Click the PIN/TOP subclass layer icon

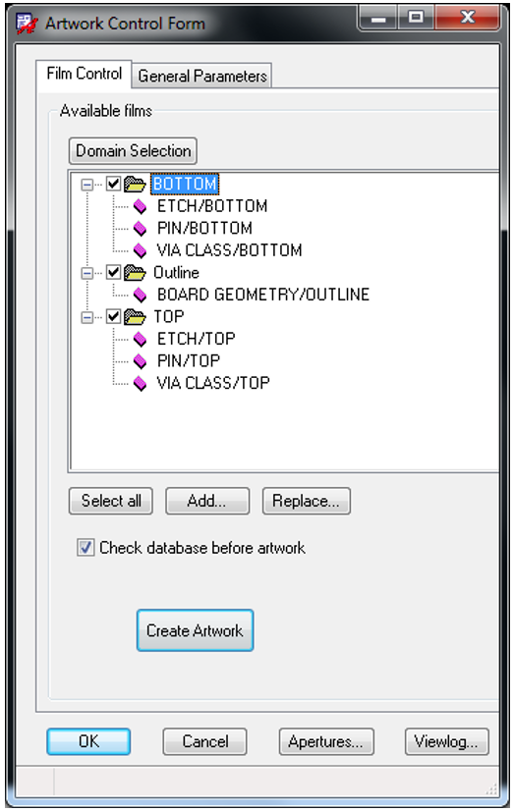tap(140, 361)
